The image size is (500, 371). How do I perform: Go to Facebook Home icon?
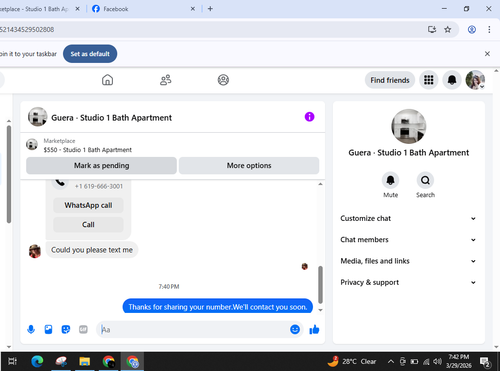(x=107, y=80)
